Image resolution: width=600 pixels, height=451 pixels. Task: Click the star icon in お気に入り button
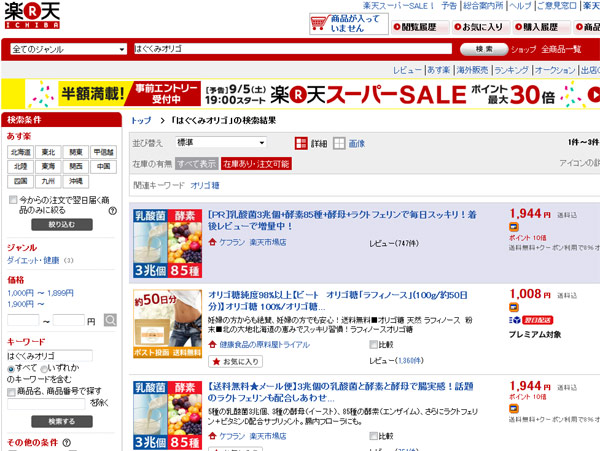pyautogui.click(x=216, y=361)
